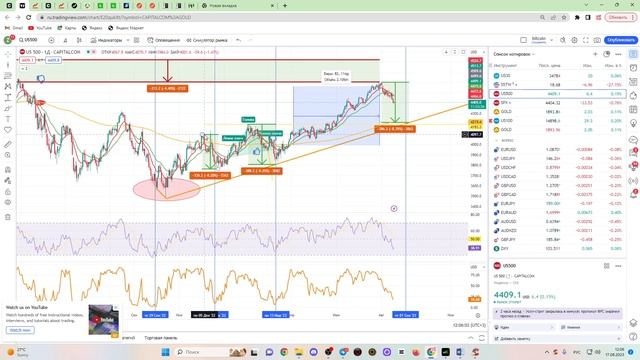Open US500 details grid icon
The image size is (640, 360).
click(x=607, y=266)
